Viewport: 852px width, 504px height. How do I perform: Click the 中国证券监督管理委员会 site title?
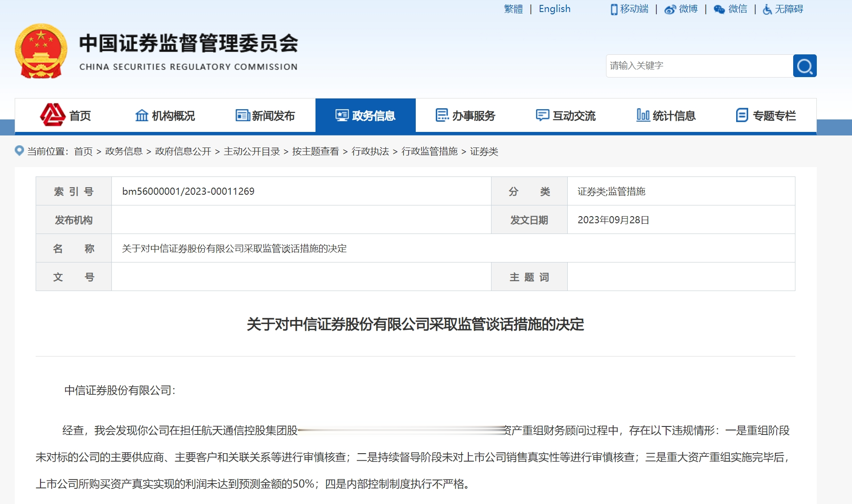pos(188,44)
